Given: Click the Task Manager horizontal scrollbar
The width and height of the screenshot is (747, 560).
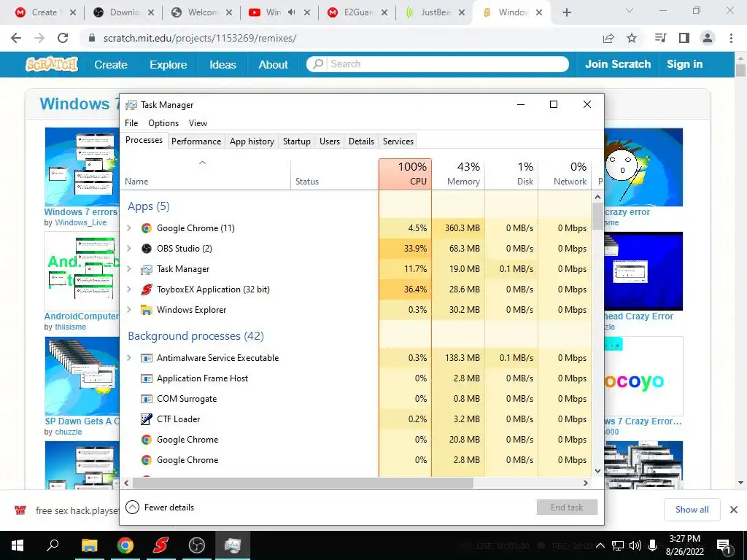Looking at the screenshot, I should (x=303, y=483).
